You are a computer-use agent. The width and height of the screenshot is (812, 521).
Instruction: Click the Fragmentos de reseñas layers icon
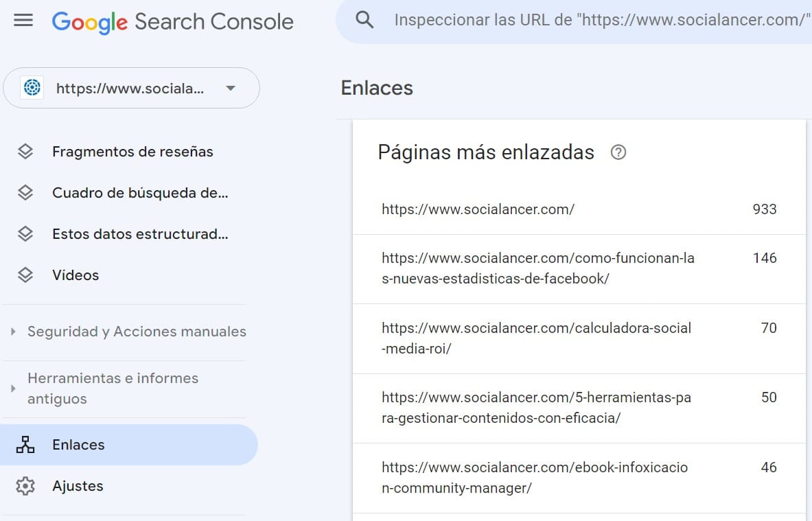(x=25, y=152)
